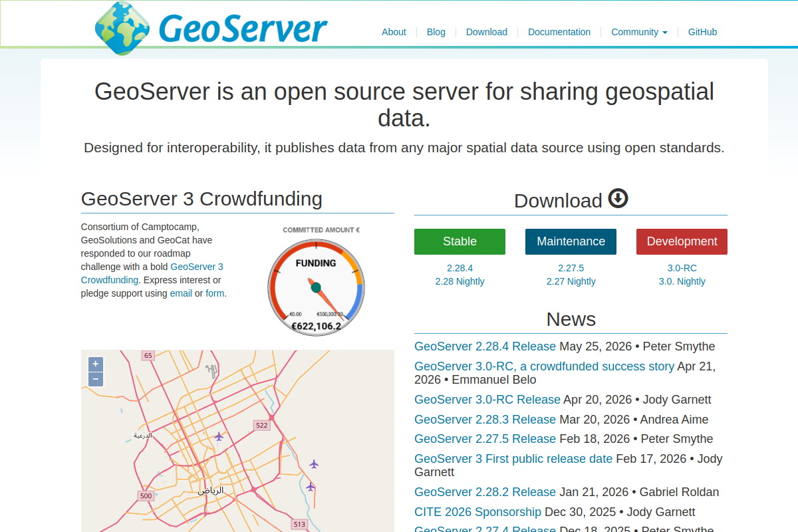Click the green Stable button
This screenshot has width=798, height=532.
pos(460,241)
